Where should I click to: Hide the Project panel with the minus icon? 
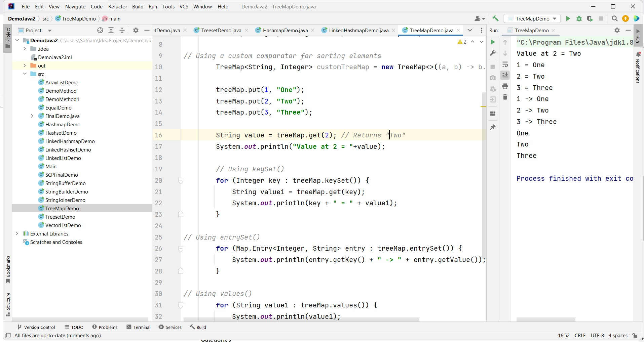tap(147, 31)
